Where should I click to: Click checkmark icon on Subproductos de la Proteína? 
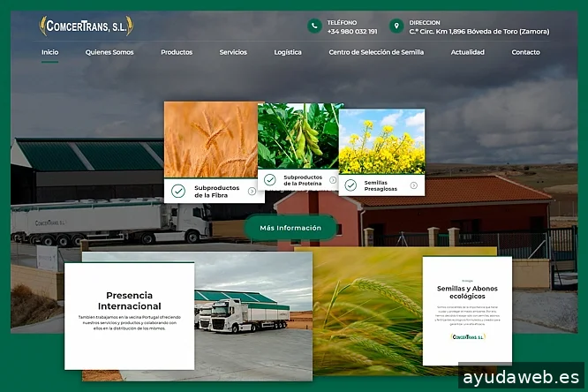(269, 179)
